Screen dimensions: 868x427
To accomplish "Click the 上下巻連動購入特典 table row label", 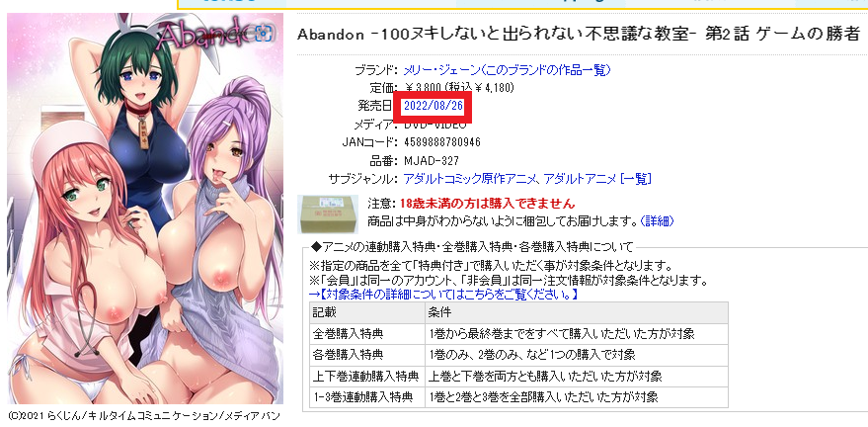I will click(365, 376).
